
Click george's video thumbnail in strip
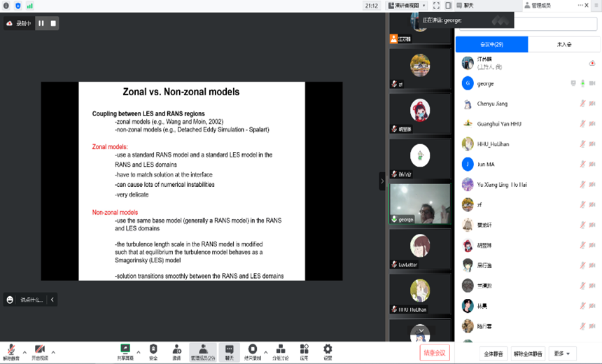point(420,203)
